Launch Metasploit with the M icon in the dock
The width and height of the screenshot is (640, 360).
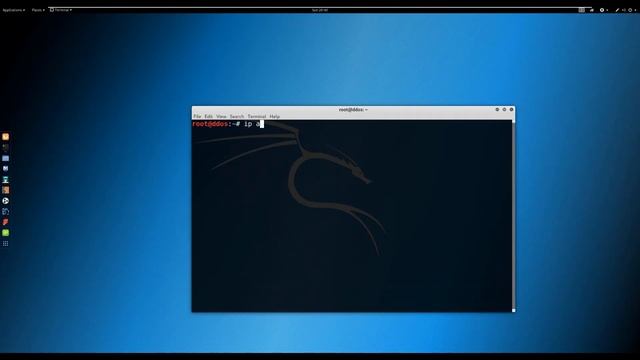coord(5,169)
